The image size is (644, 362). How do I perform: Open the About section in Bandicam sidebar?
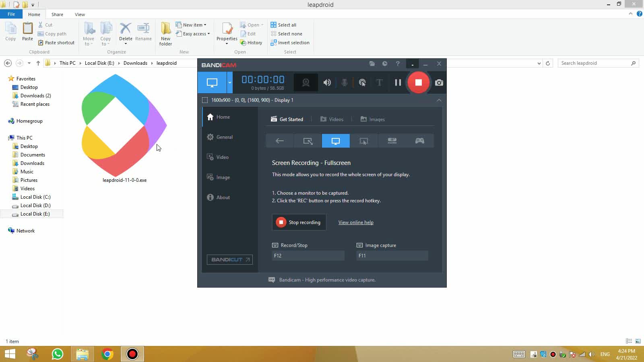coord(230,197)
